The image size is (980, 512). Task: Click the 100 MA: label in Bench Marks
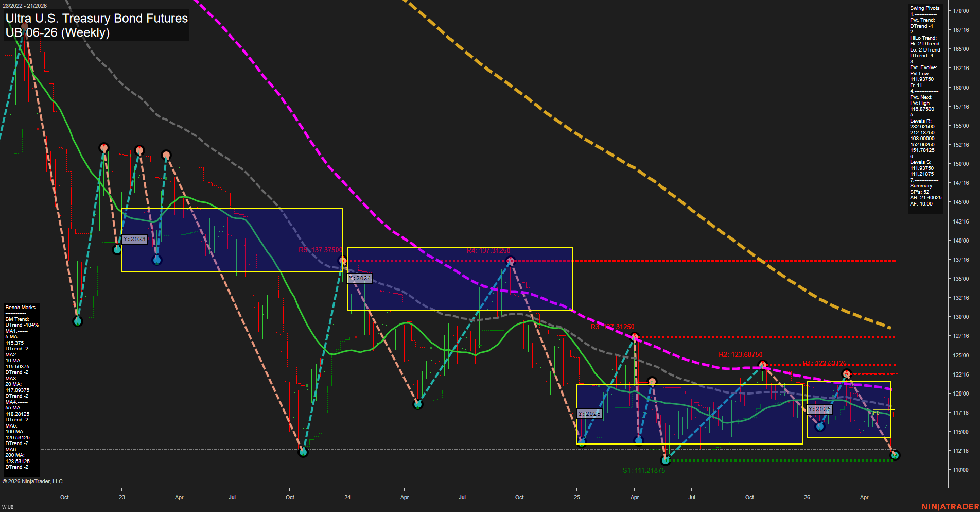(14, 432)
